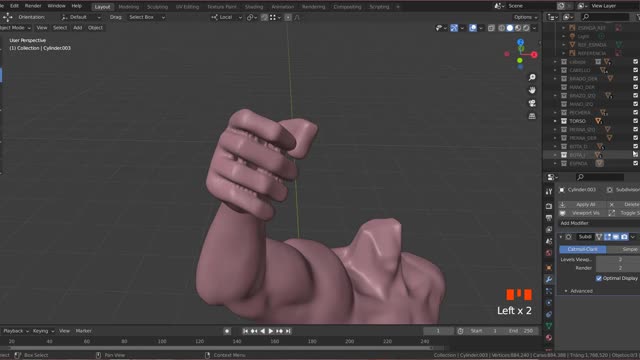Click the Render levels value field
The width and height of the screenshot is (640, 360).
[x=618, y=268]
